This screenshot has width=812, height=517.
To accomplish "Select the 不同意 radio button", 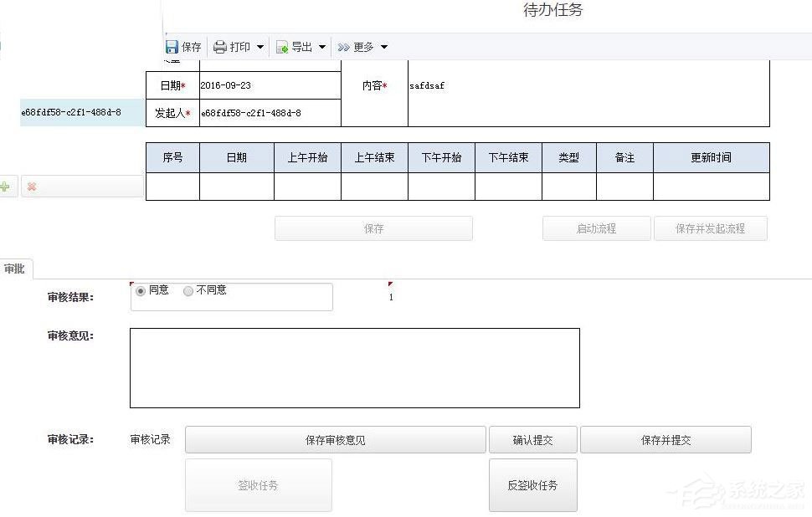I will (x=188, y=291).
